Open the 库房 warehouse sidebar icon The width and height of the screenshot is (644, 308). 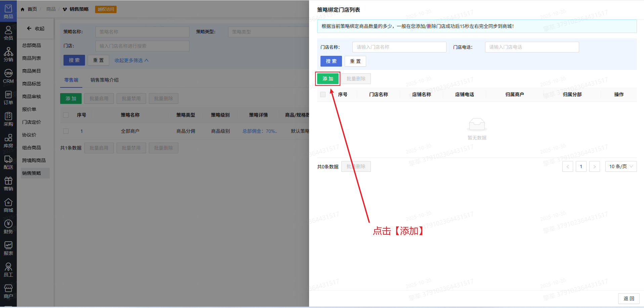click(x=8, y=141)
